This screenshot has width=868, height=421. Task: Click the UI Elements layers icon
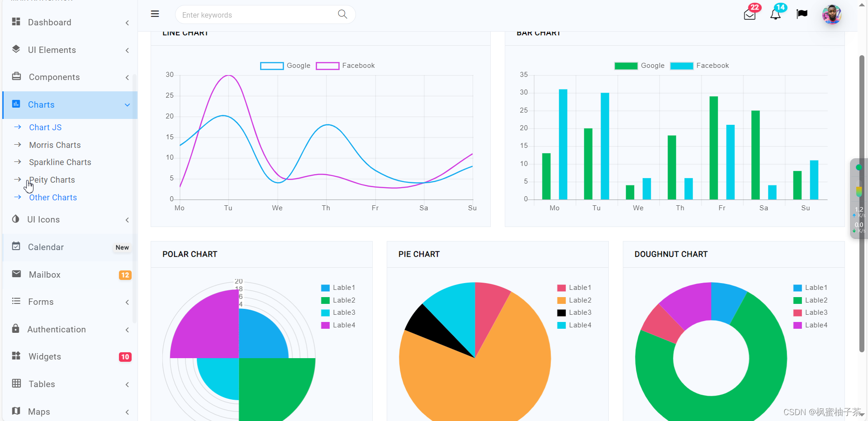tap(16, 49)
